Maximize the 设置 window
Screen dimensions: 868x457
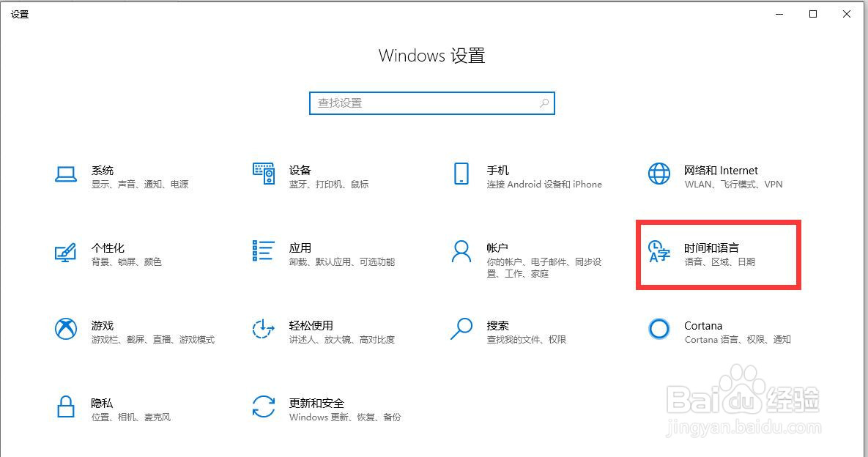tap(813, 15)
